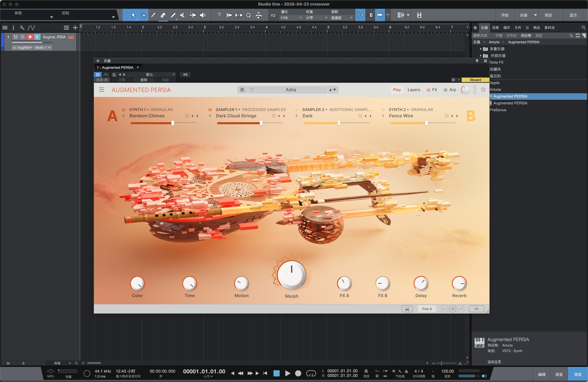Expand the multi-instruments folder

tap(481, 49)
